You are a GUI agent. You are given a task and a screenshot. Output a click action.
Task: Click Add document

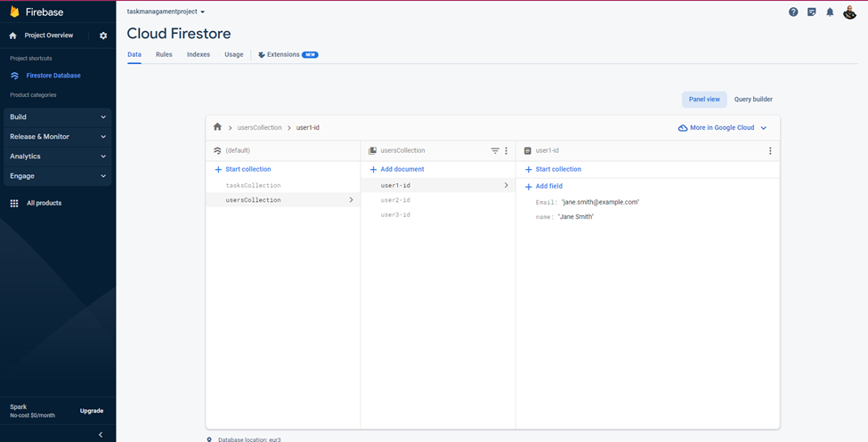click(397, 169)
